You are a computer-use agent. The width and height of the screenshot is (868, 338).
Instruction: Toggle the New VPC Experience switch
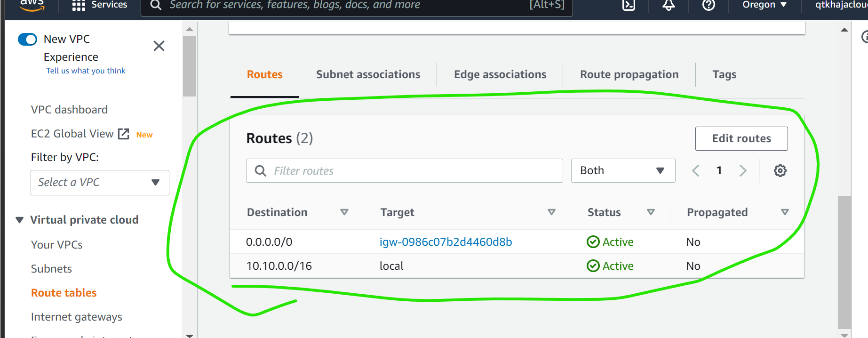pyautogui.click(x=27, y=39)
